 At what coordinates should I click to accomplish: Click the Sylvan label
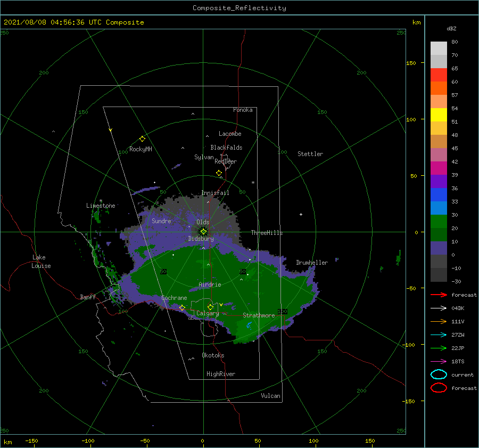pos(204,157)
